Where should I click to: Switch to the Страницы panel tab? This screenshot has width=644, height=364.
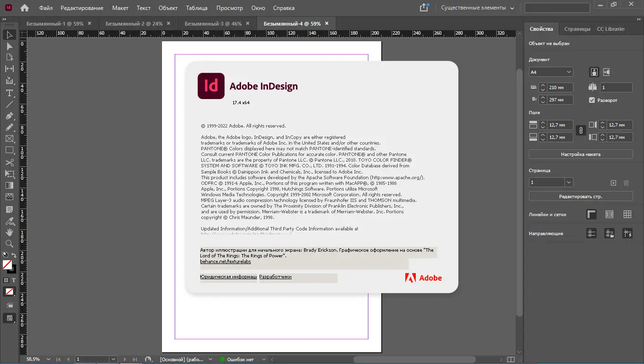click(x=577, y=29)
